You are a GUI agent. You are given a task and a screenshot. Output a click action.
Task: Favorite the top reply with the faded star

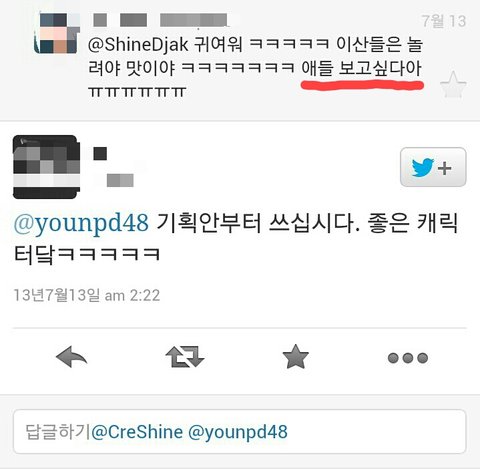(453, 85)
